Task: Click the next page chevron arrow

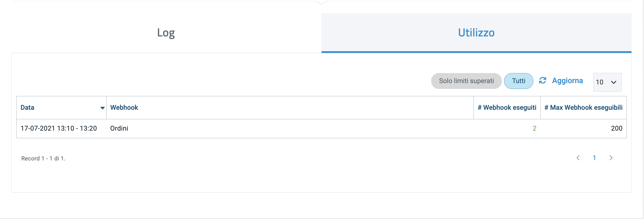Action: pyautogui.click(x=611, y=158)
